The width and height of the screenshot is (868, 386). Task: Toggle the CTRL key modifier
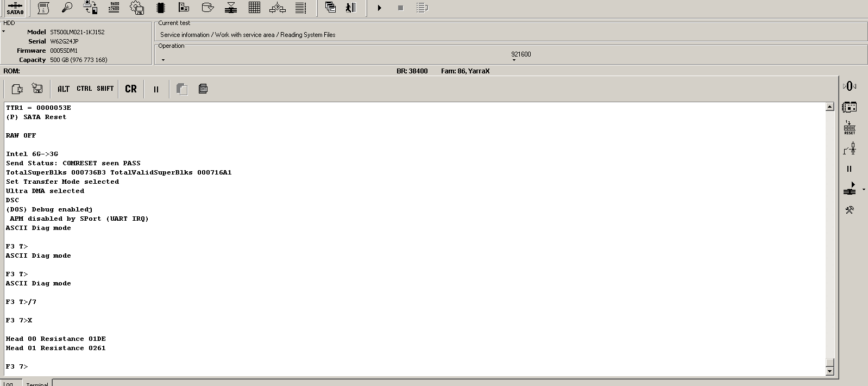[x=84, y=89]
